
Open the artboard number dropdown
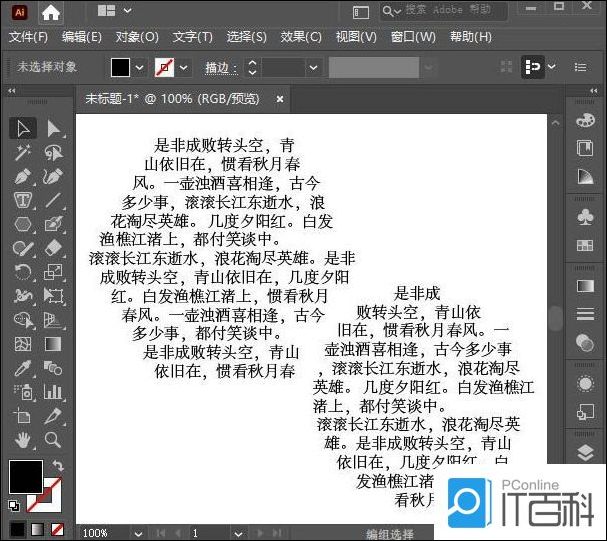tap(238, 534)
